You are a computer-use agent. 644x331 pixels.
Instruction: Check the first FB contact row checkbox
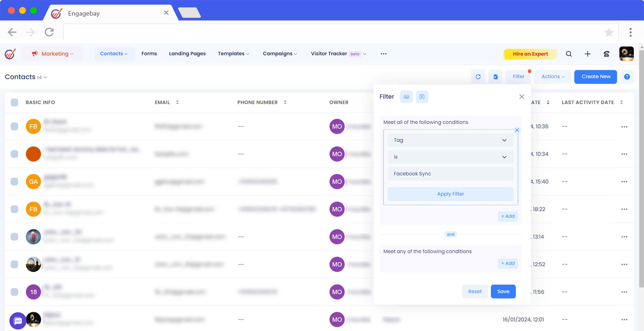15,126
